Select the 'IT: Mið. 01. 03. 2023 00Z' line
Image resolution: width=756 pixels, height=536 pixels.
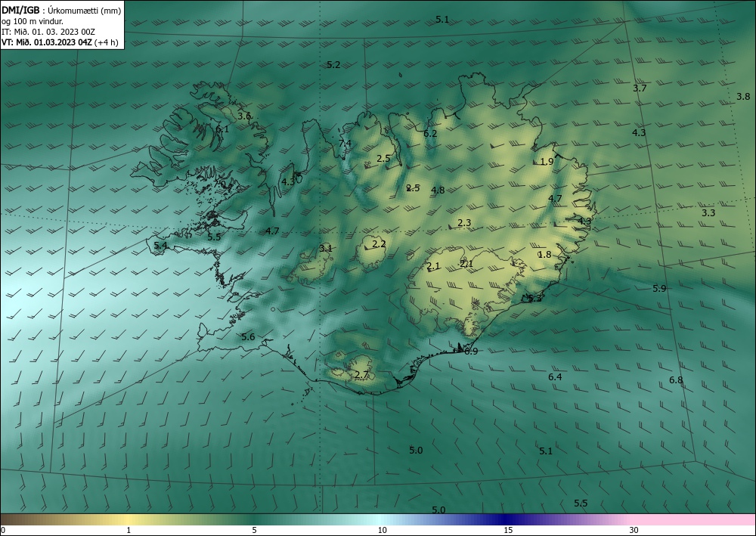pyautogui.click(x=48, y=31)
